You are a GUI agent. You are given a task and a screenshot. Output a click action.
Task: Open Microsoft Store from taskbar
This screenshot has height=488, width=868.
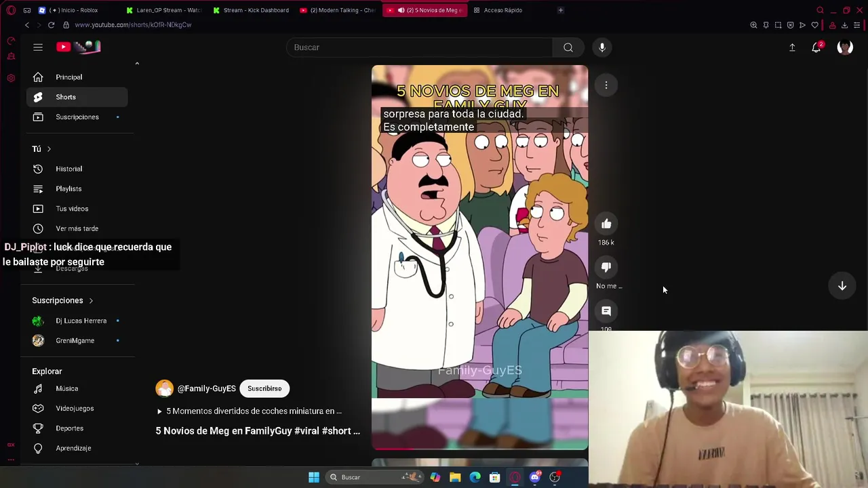(495, 477)
